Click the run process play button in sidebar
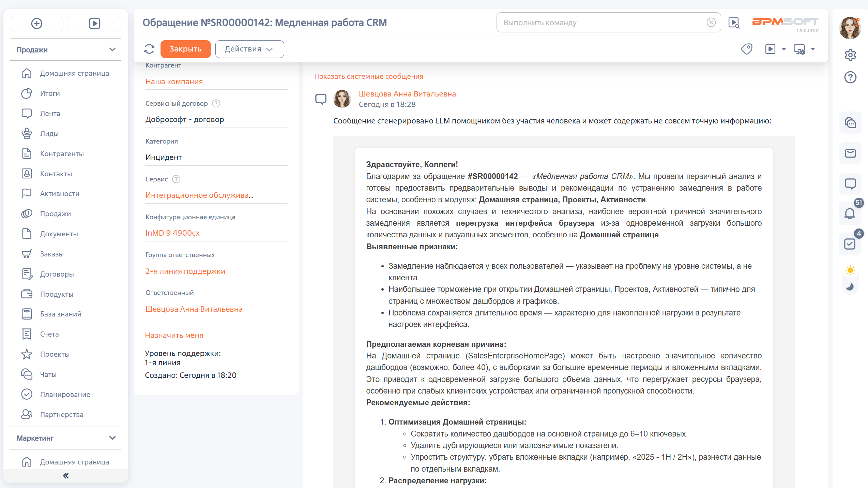 coord(94,24)
